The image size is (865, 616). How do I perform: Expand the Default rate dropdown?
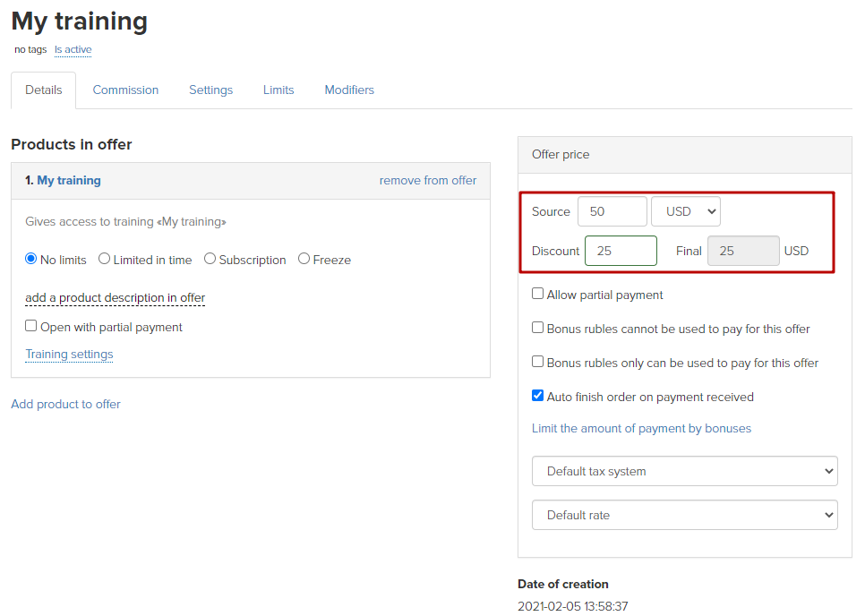(684, 515)
